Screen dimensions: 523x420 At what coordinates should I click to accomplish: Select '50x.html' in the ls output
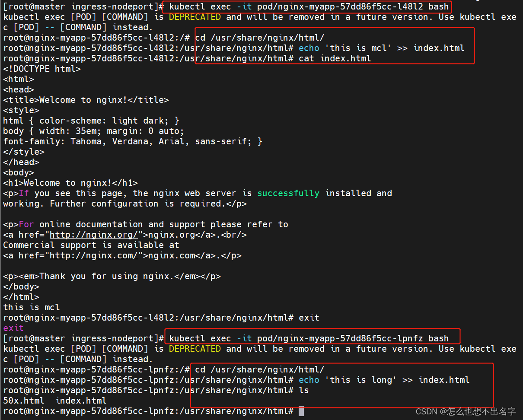click(24, 401)
